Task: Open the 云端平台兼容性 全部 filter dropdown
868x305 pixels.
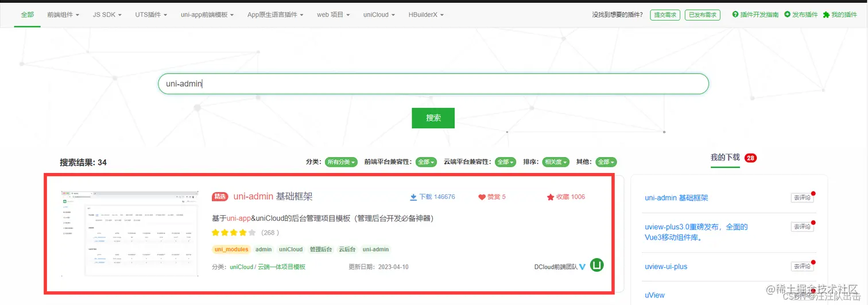Action: 505,162
